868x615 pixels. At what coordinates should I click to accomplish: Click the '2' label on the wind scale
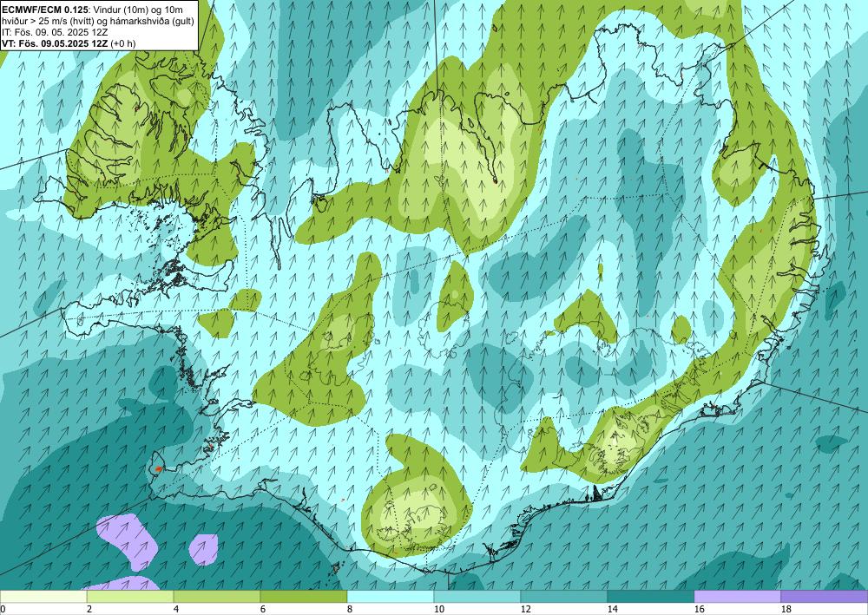tap(89, 609)
